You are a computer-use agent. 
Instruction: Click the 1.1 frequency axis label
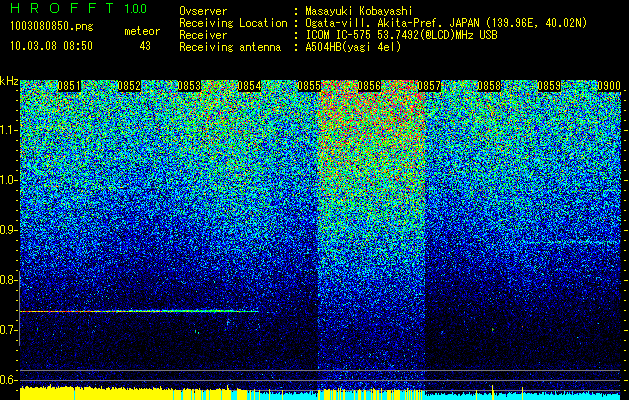(8, 130)
